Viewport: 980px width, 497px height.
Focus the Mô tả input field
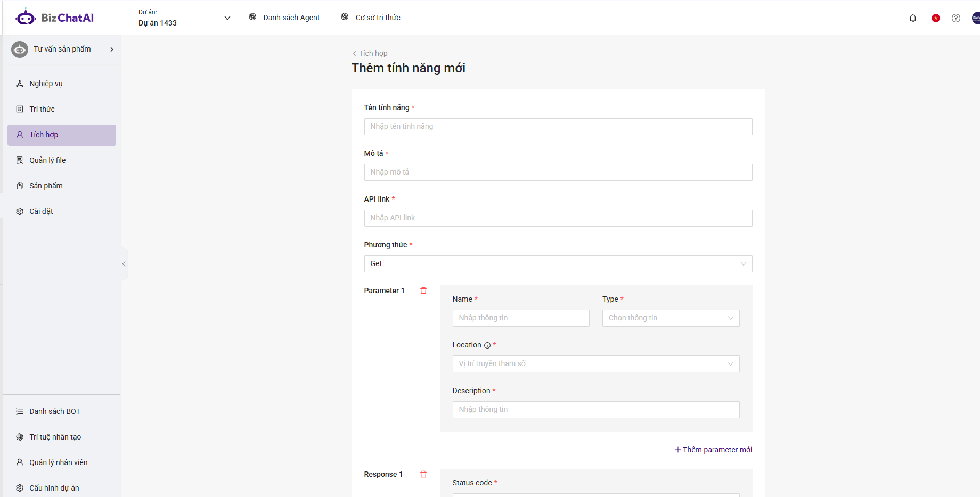coord(558,172)
